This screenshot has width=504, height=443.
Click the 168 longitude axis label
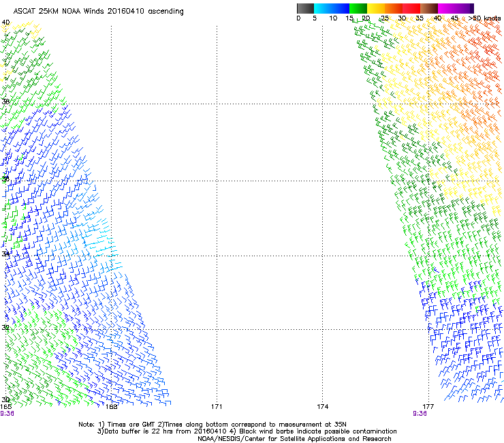(111, 407)
